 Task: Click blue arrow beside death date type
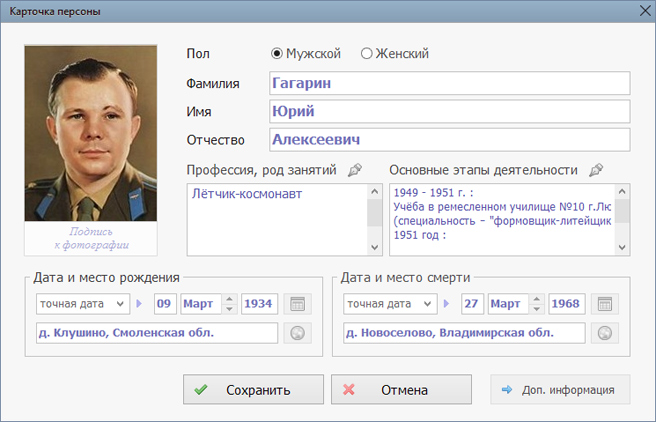click(x=446, y=304)
